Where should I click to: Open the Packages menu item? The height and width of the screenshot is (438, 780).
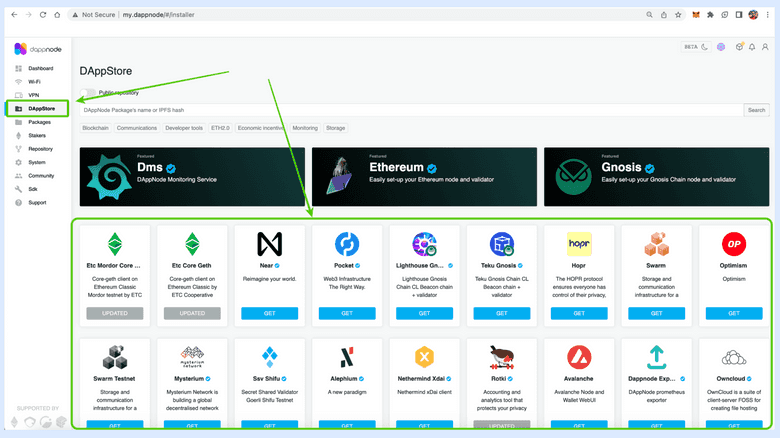pyautogui.click(x=39, y=122)
